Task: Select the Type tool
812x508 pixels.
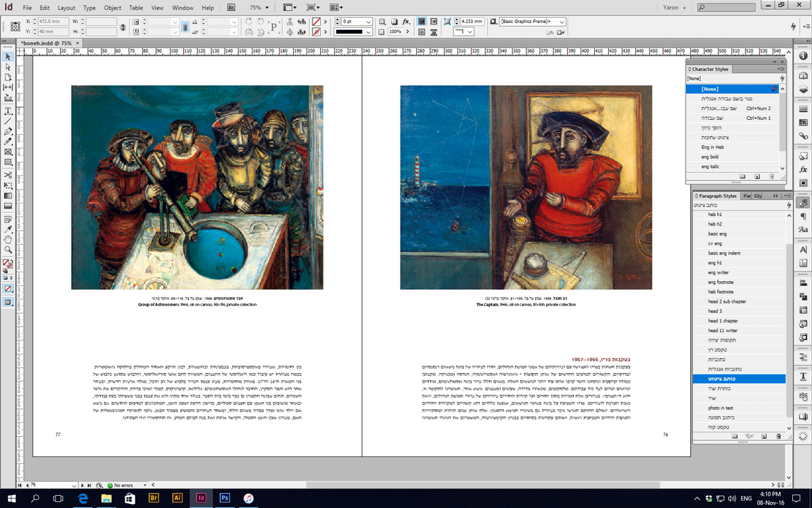Action: point(8,111)
